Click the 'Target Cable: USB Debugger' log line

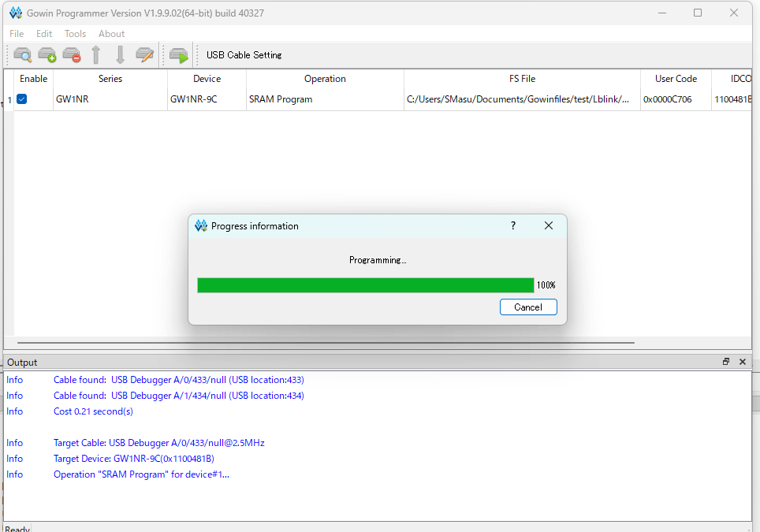coord(159,443)
